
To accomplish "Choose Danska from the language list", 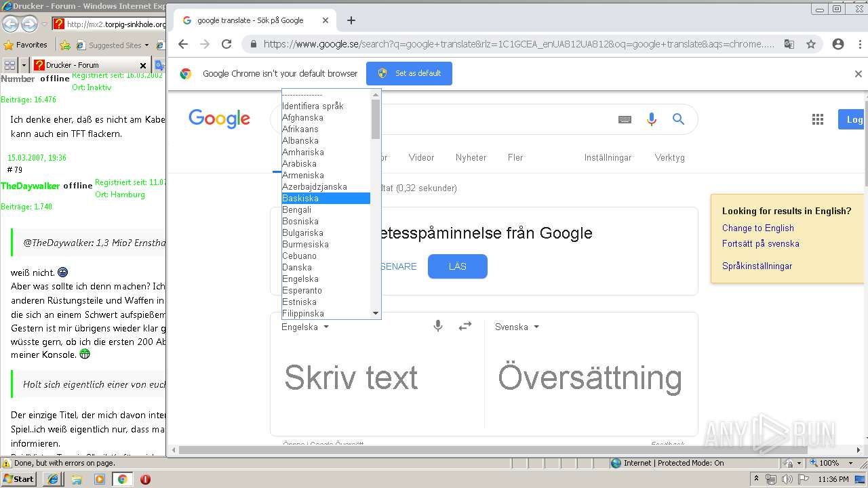I will 326,267.
